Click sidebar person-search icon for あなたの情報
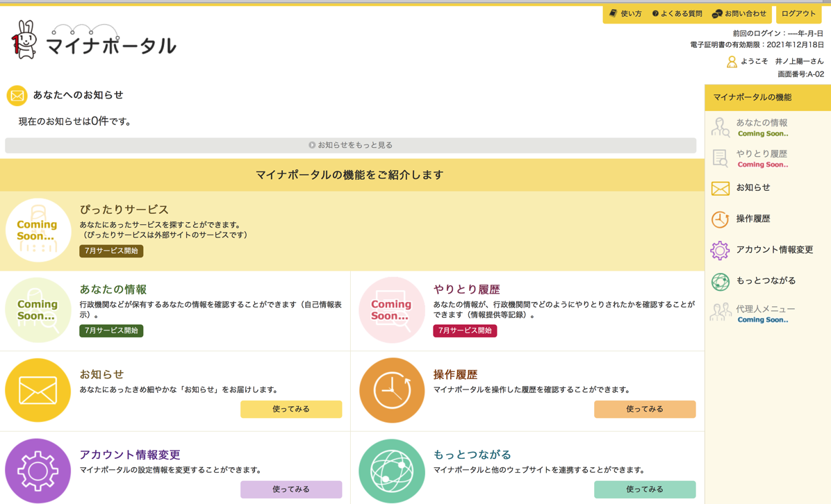This screenshot has height=504, width=831. (721, 128)
